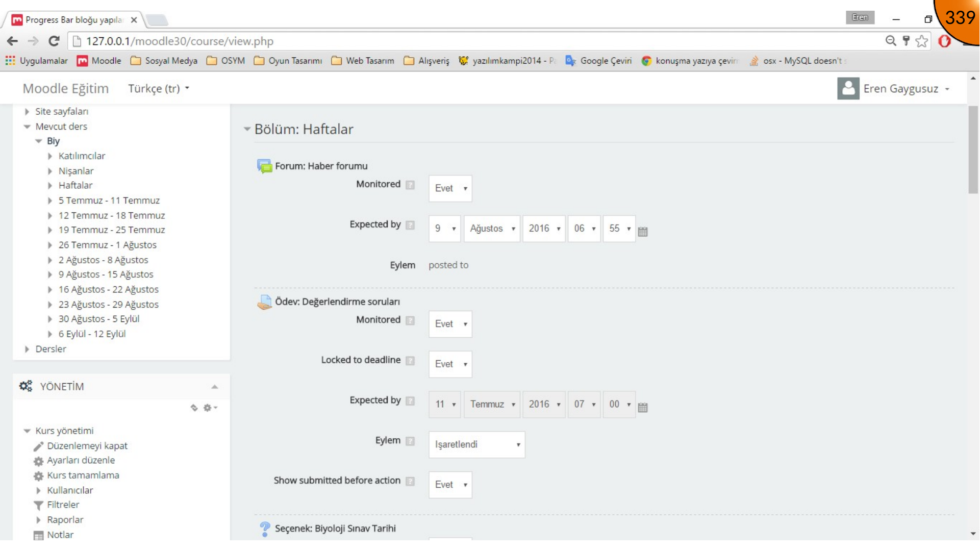Click the browser Back arrow
Screen dimensions: 980x551
point(13,41)
